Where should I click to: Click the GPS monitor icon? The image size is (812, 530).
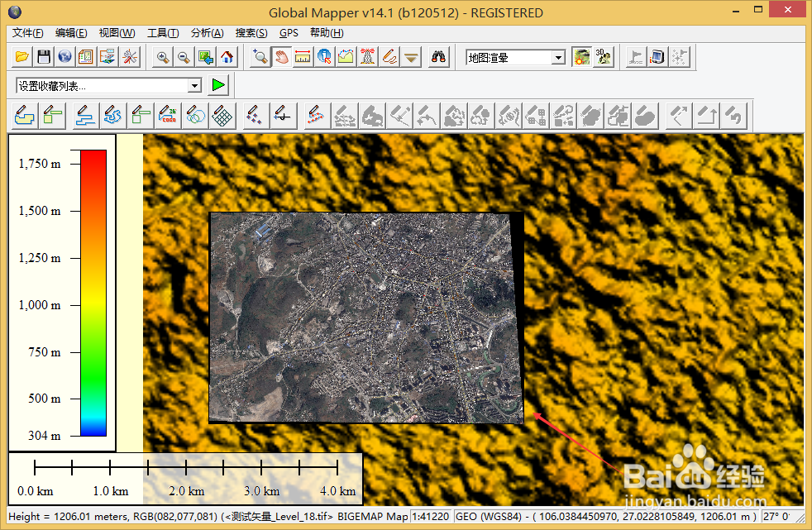pyautogui.click(x=657, y=57)
